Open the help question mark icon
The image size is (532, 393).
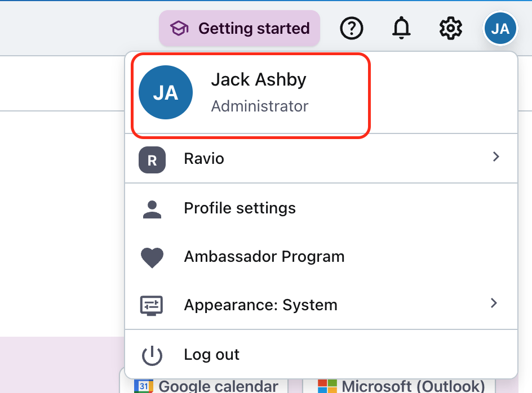(x=352, y=28)
